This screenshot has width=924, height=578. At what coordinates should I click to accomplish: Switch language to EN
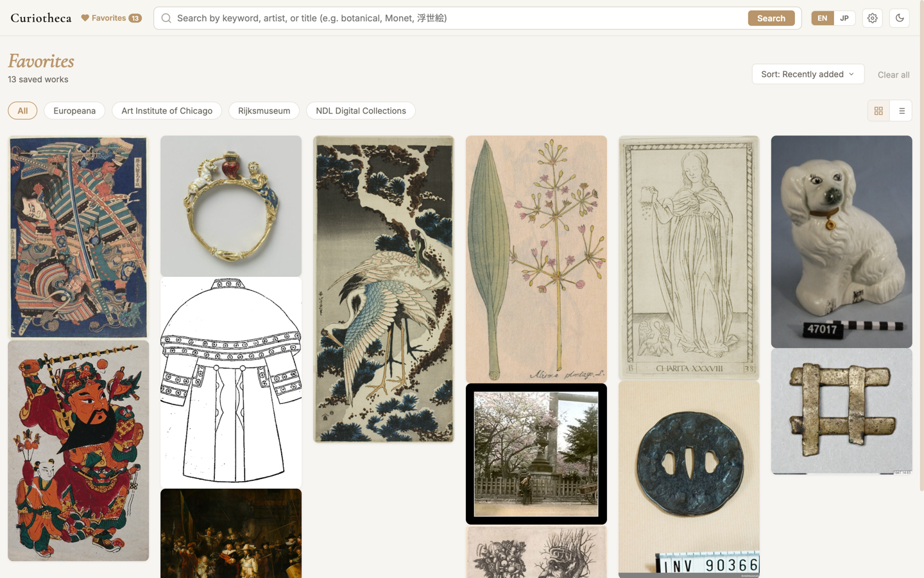pyautogui.click(x=822, y=18)
